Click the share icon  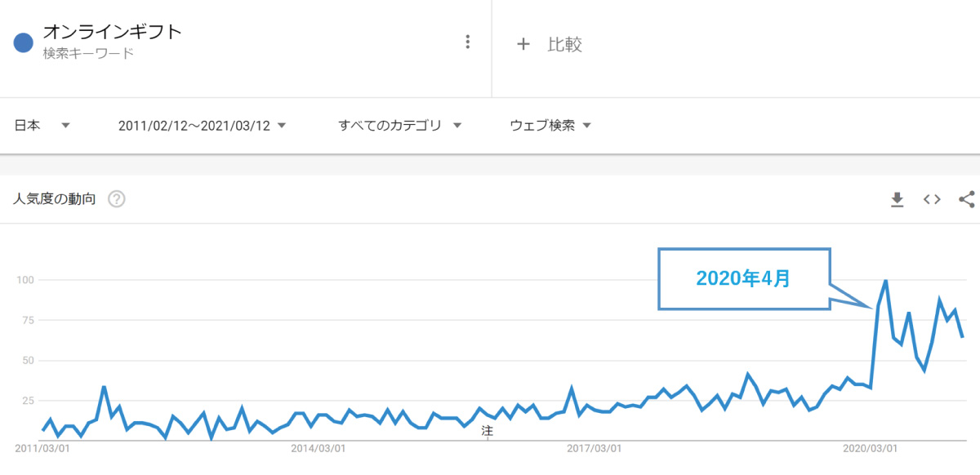[x=966, y=199]
